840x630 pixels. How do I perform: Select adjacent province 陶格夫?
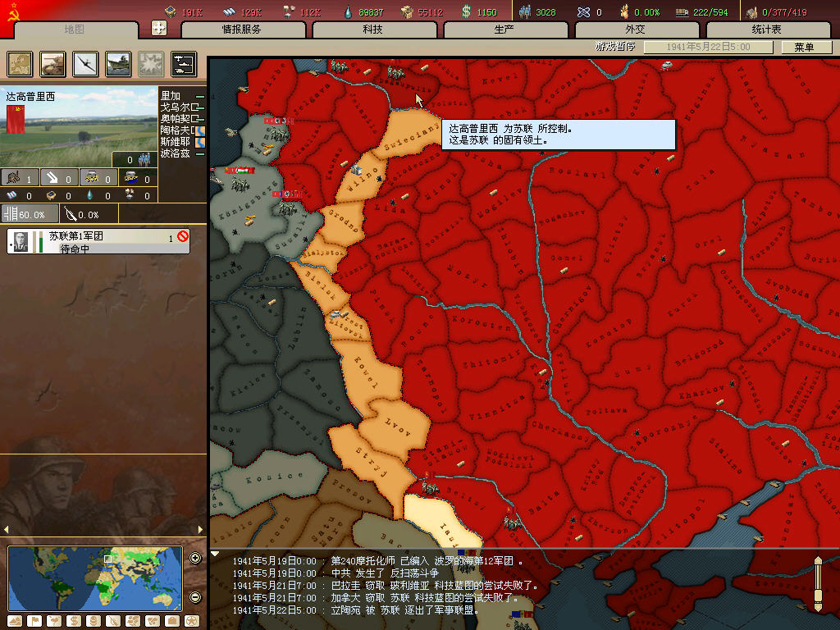[177, 130]
